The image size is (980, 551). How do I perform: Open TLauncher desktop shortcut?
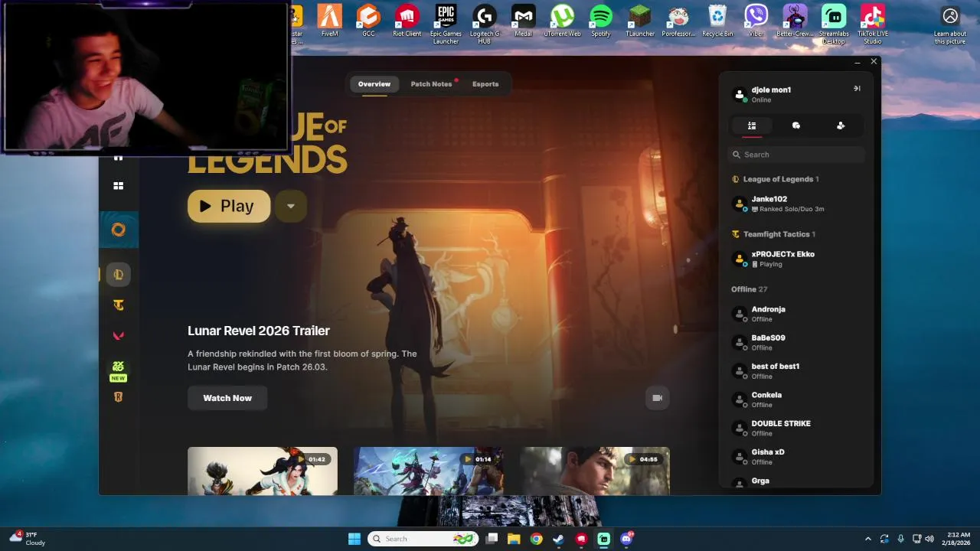click(640, 21)
